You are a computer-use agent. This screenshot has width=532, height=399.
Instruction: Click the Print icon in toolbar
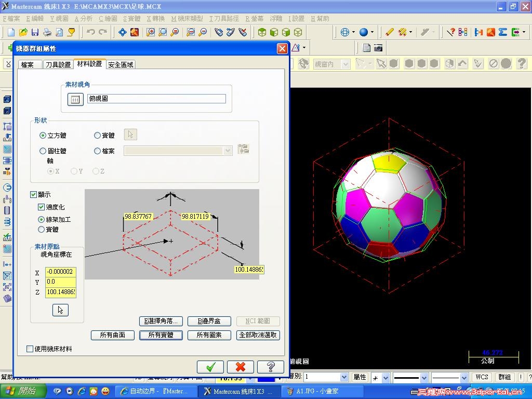point(47,32)
